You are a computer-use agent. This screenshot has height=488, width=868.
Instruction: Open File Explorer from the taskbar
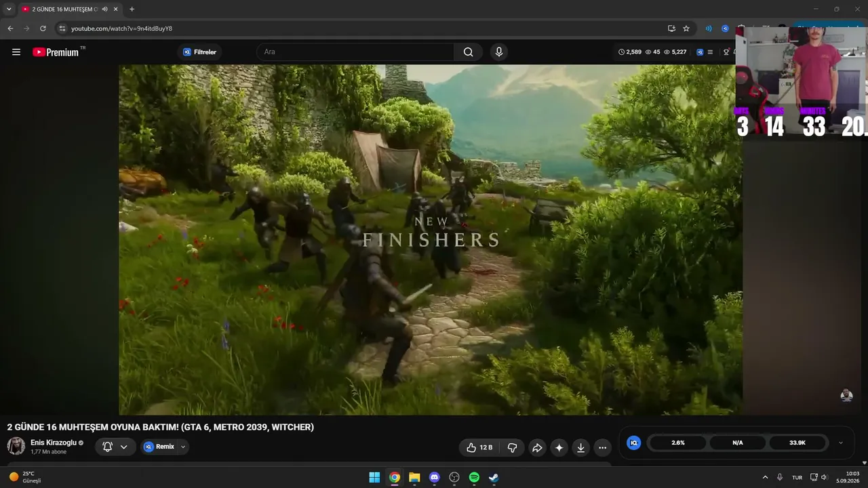pyautogui.click(x=414, y=477)
